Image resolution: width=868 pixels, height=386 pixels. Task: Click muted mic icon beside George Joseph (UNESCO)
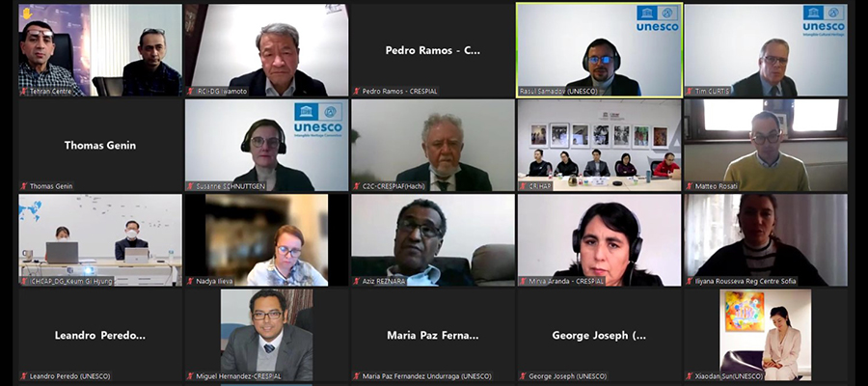tap(523, 376)
